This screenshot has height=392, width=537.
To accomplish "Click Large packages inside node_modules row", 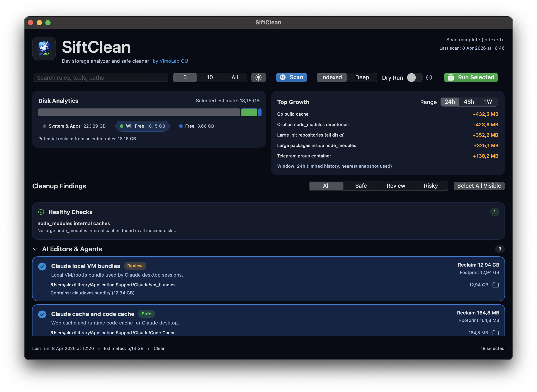I will point(388,145).
